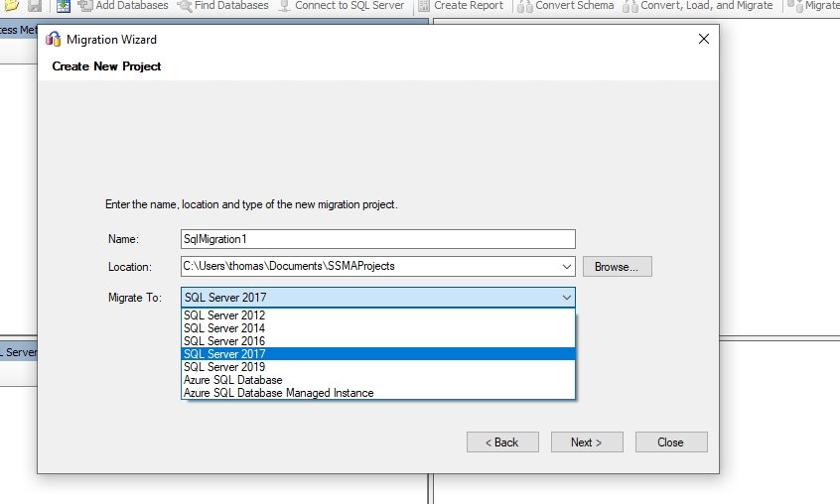Click the Connect to SQL Server icon

click(285, 6)
